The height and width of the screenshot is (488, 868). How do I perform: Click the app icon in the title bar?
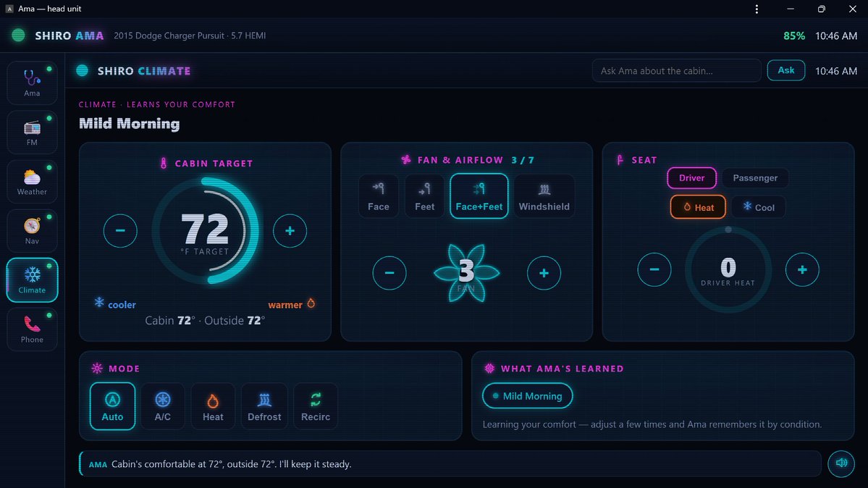[9, 9]
